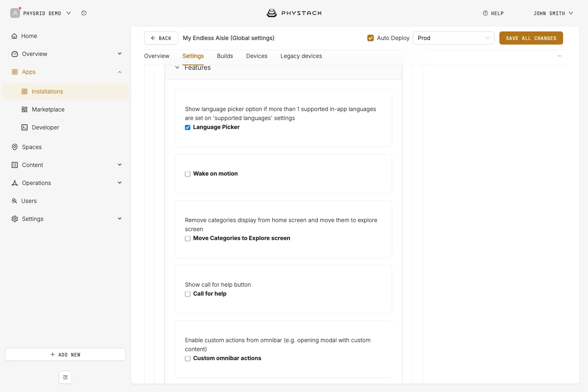Open the Prod environment dropdown
This screenshot has width=588, height=392.
pos(454,38)
